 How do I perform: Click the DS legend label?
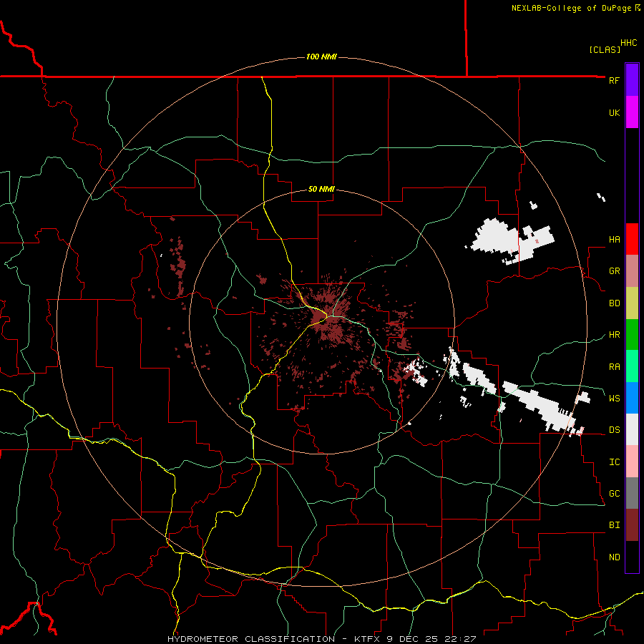pos(614,430)
